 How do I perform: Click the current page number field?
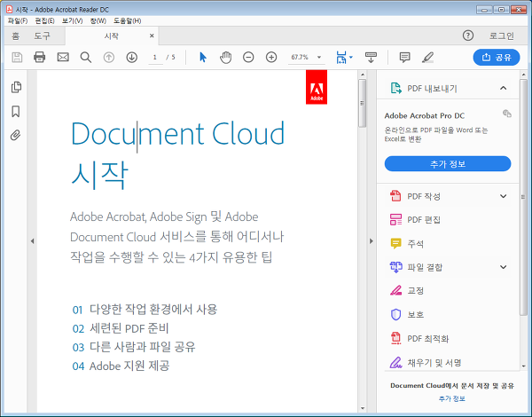point(154,57)
